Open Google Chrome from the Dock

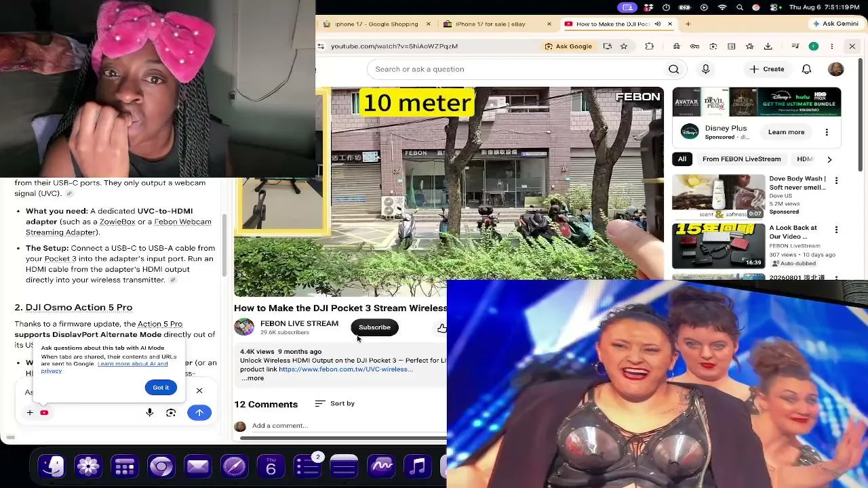161,466
